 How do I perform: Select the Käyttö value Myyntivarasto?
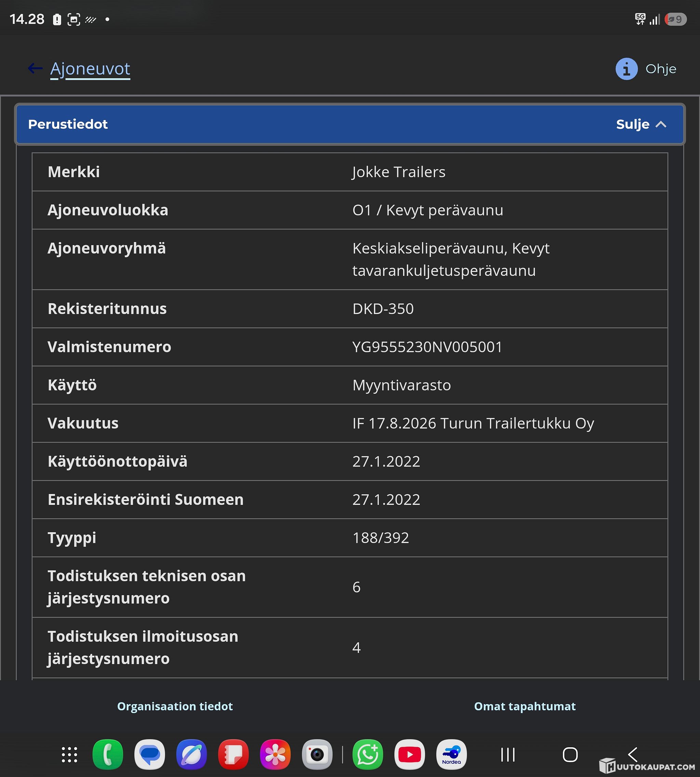pos(402,385)
